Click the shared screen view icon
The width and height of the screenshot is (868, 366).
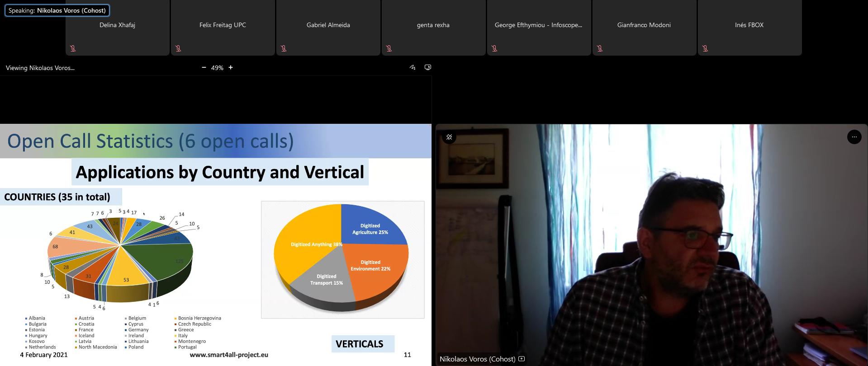[428, 67]
